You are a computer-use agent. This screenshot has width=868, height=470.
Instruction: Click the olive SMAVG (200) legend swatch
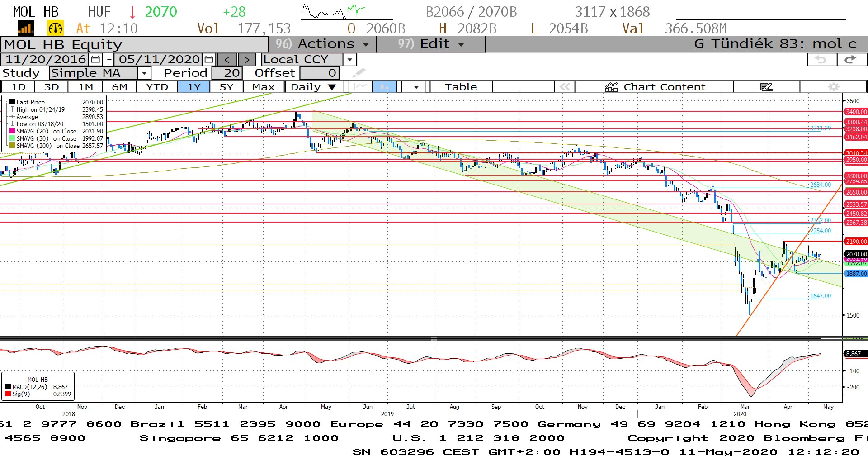coord(13,145)
